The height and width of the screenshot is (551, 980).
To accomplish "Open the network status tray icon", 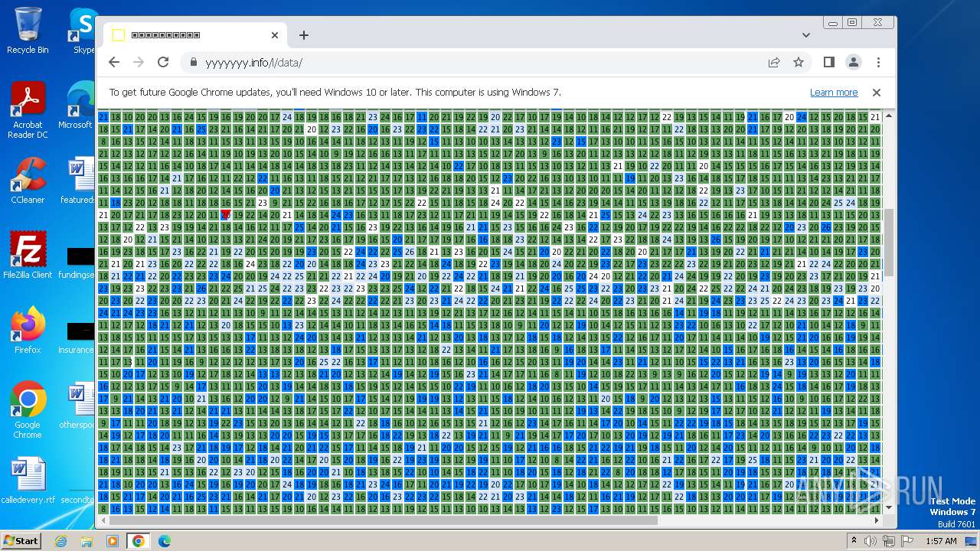I will (x=889, y=541).
